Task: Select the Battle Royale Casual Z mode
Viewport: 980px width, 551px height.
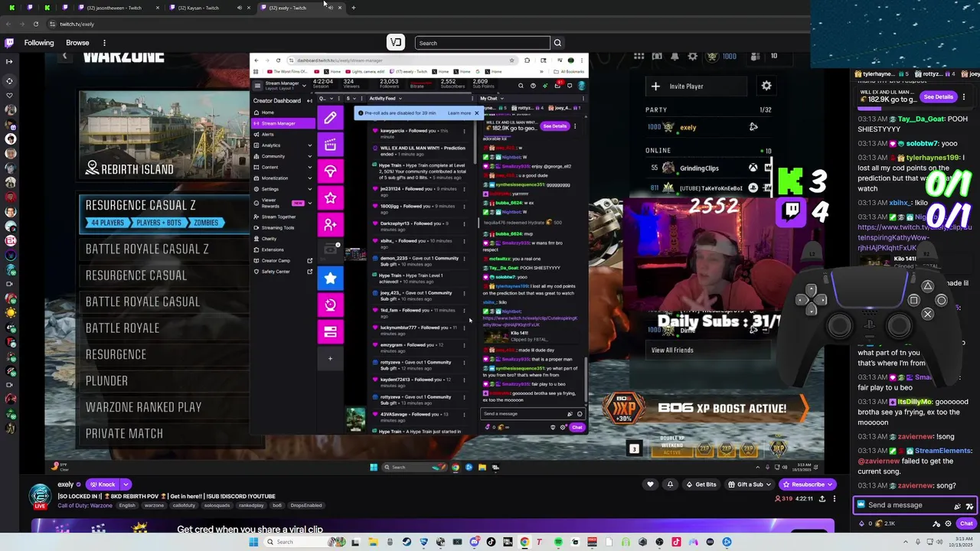Action: (x=163, y=249)
